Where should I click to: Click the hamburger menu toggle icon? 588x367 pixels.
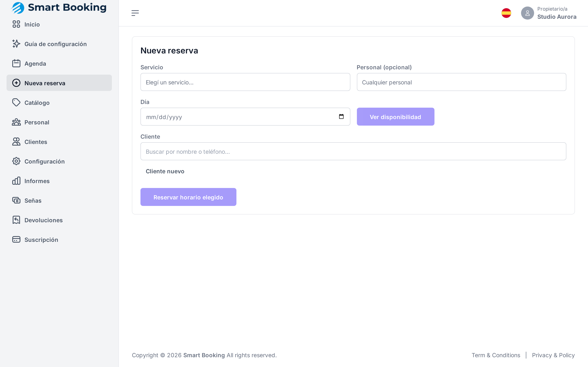pos(135,13)
